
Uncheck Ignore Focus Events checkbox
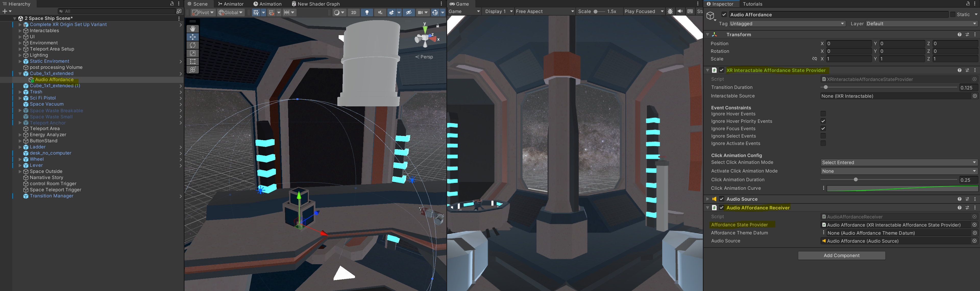pos(823,129)
